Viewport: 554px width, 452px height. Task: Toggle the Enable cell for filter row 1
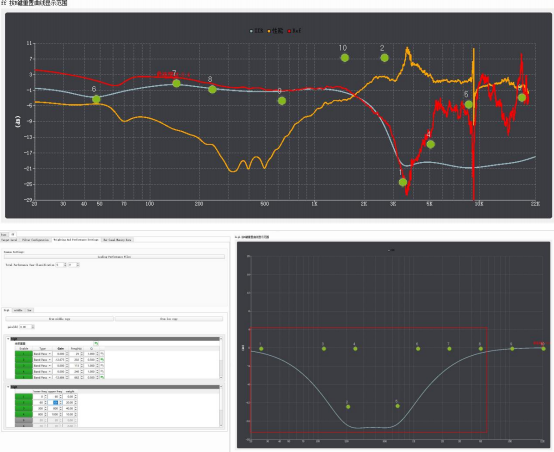pos(24,354)
